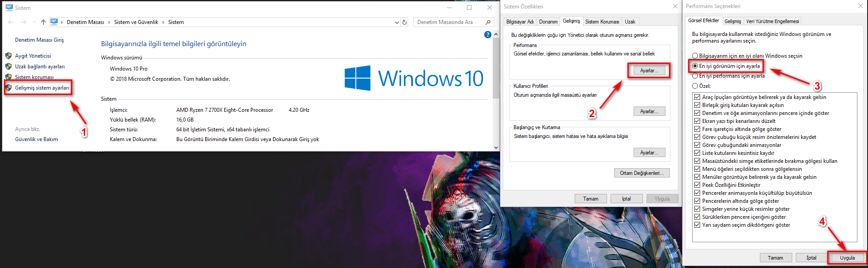Image resolution: width=868 pixels, height=268 pixels.
Task: Toggle Araç İpuçları görüntüye belirerek checkbox
Action: click(697, 97)
